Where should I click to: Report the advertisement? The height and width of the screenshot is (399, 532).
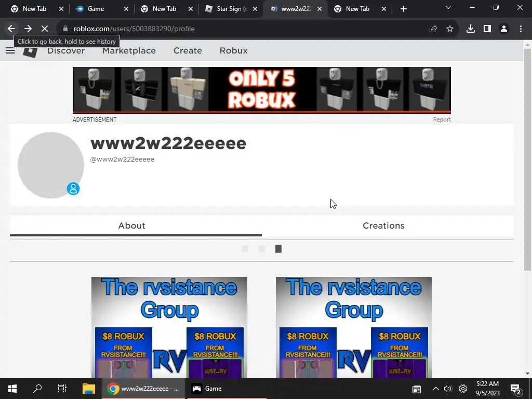click(442, 119)
